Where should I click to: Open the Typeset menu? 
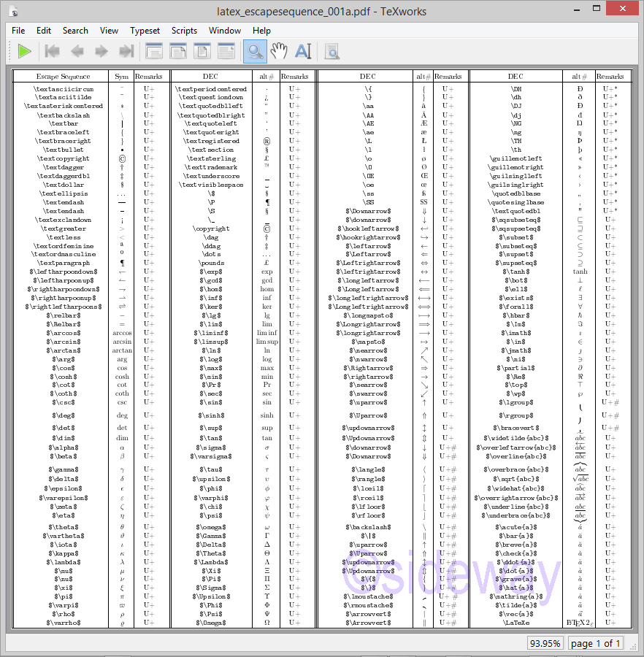[x=145, y=31]
